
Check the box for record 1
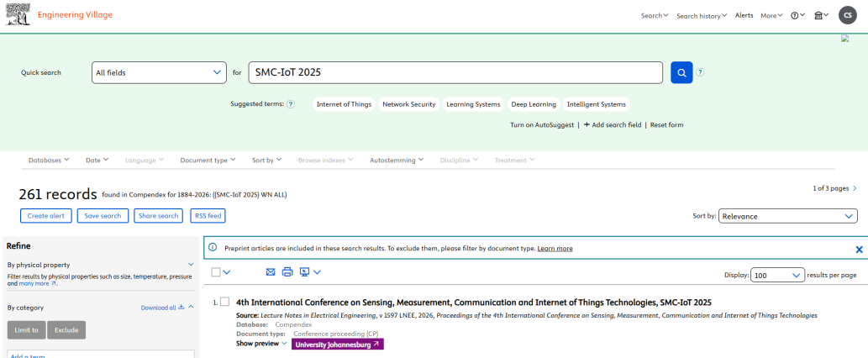click(224, 302)
